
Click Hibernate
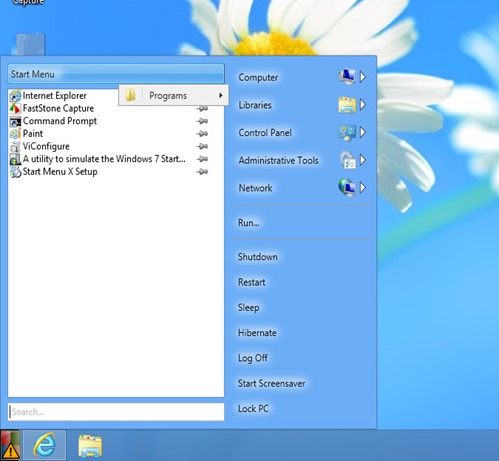pyautogui.click(x=257, y=333)
